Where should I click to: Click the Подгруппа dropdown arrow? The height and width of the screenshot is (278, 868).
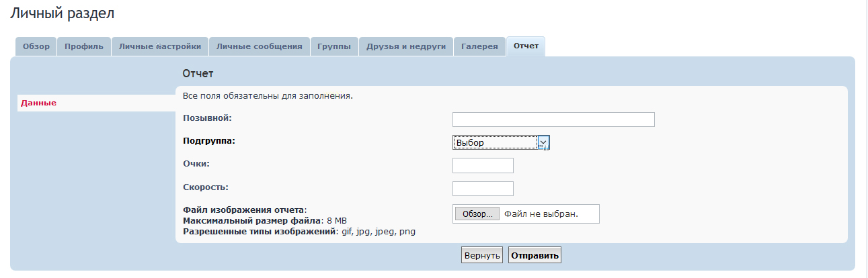pyautogui.click(x=543, y=142)
